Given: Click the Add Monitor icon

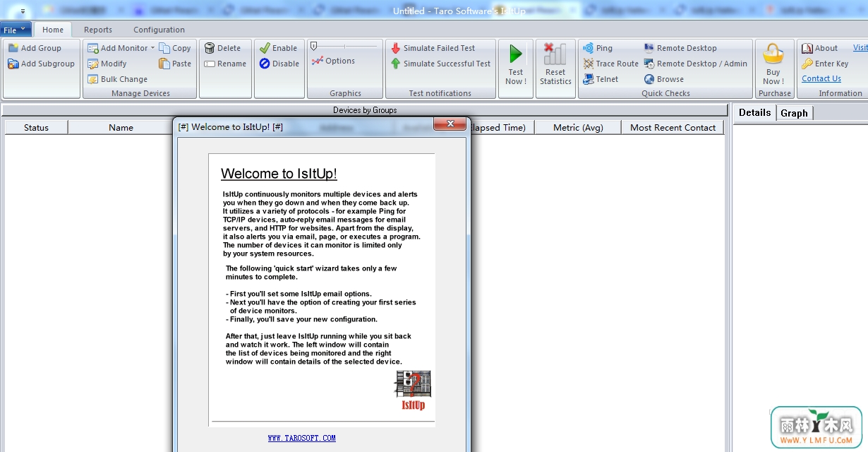Looking at the screenshot, I should (x=93, y=48).
